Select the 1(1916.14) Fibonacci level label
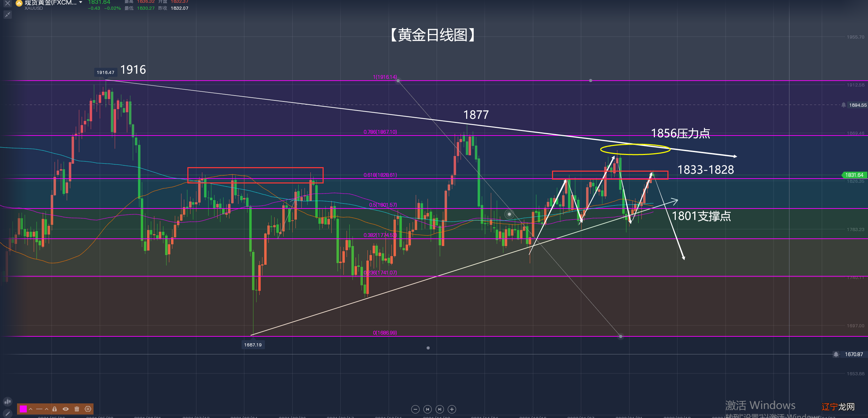The image size is (868, 418). 385,77
